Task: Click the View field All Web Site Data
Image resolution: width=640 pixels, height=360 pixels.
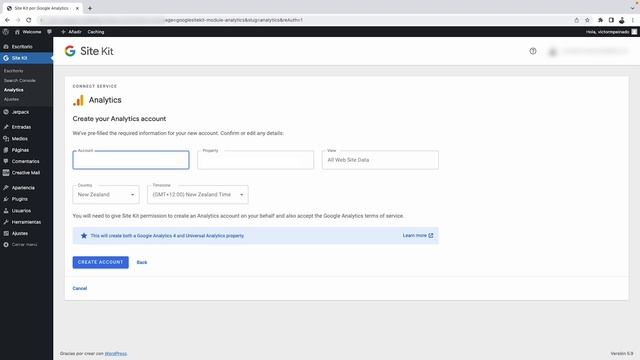Action: click(x=380, y=160)
